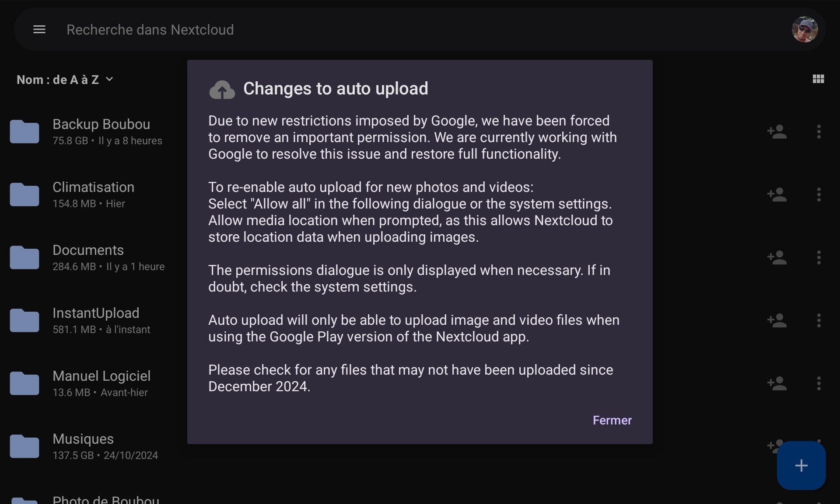Switch to grid view layout
This screenshot has height=504, width=840.
818,79
